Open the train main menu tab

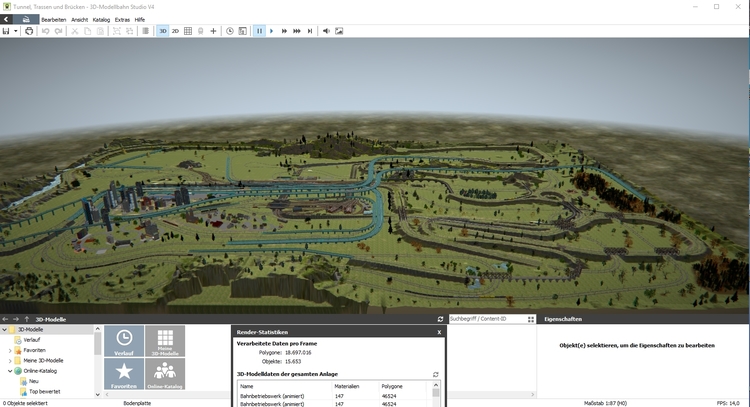click(x=26, y=20)
